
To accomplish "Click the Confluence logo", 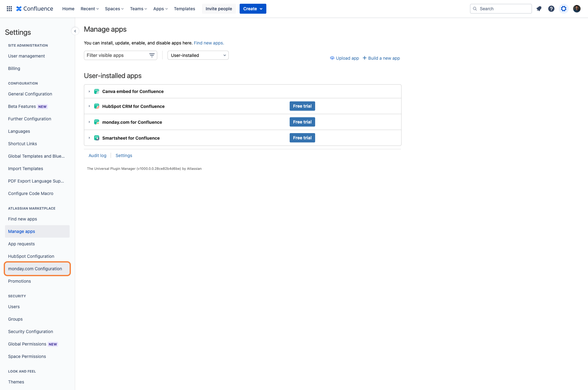I will [35, 9].
